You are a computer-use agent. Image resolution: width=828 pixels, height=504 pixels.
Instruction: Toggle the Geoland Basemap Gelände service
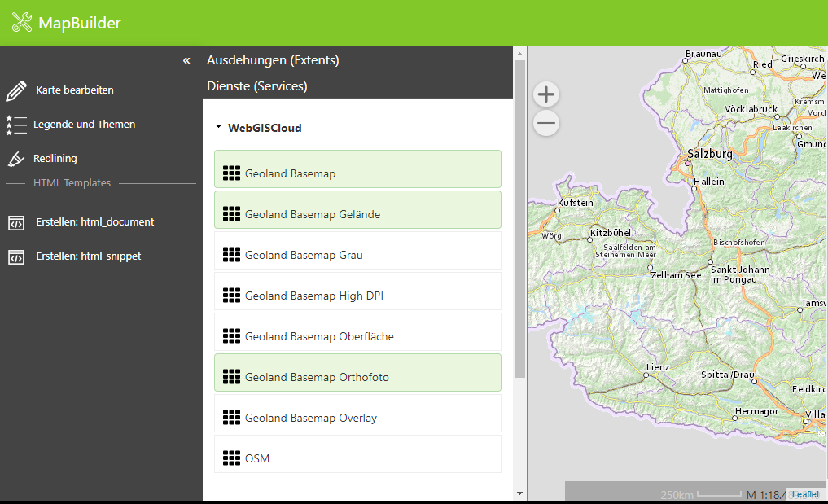tap(357, 210)
